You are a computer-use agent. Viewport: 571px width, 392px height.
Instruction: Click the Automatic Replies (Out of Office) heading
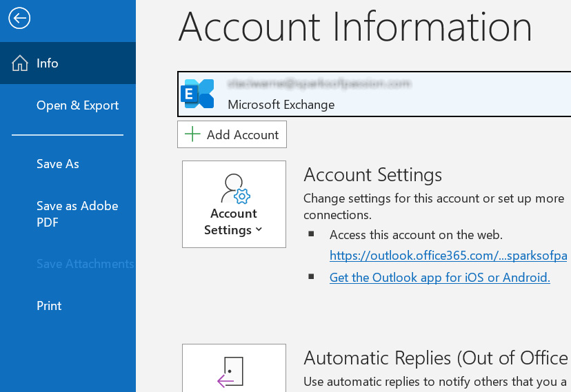click(436, 358)
